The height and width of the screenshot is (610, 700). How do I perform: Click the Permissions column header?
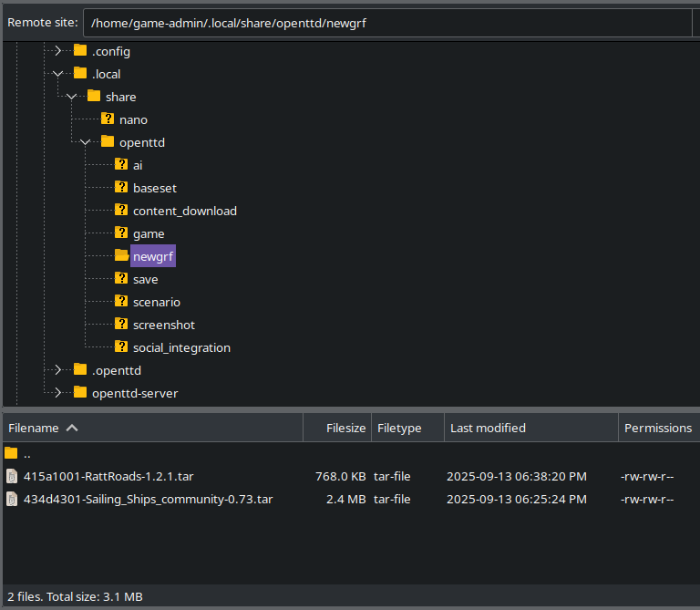point(657,428)
